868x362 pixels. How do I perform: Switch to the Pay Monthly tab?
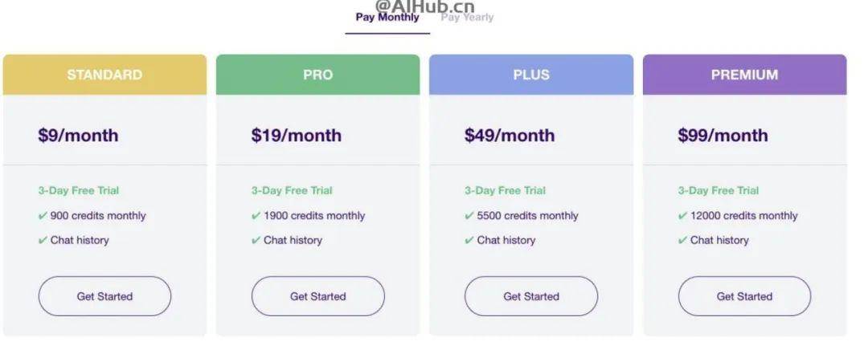click(x=387, y=17)
